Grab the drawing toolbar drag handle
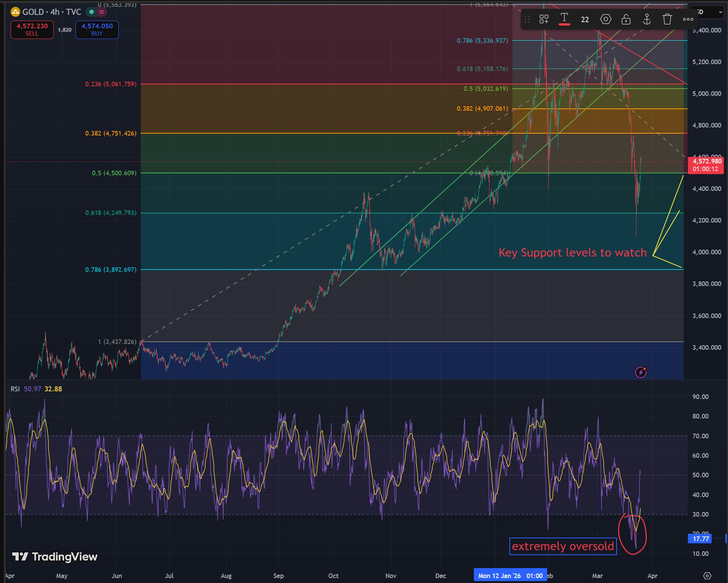728x583 pixels. pyautogui.click(x=527, y=19)
